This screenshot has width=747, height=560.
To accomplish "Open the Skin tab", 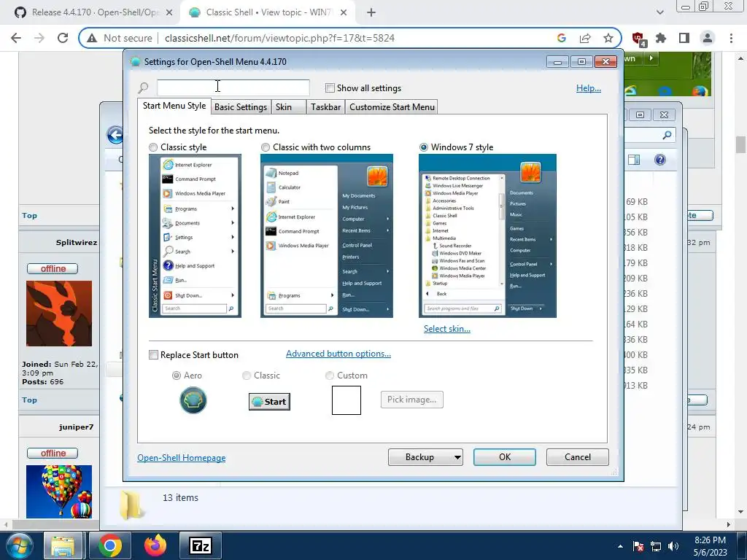I will point(288,106).
